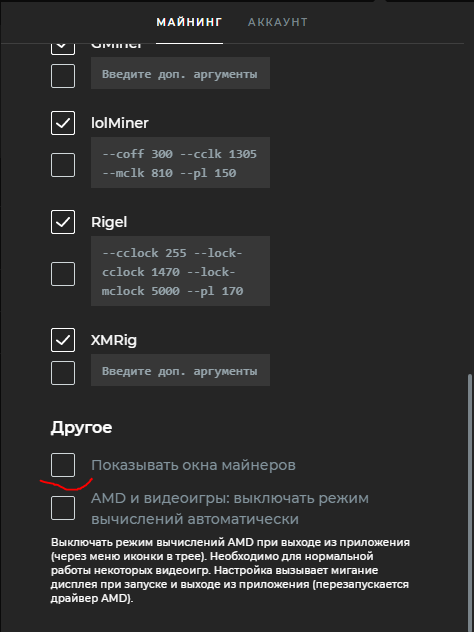Screen dimensions: 474x632
Task: Uncheck the lolMiner checkbox
Action: (x=63, y=123)
